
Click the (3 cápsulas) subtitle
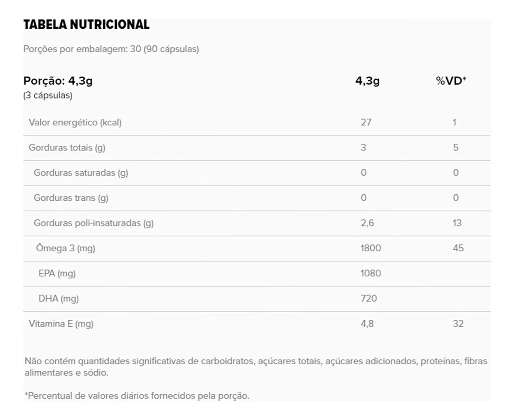48,95
